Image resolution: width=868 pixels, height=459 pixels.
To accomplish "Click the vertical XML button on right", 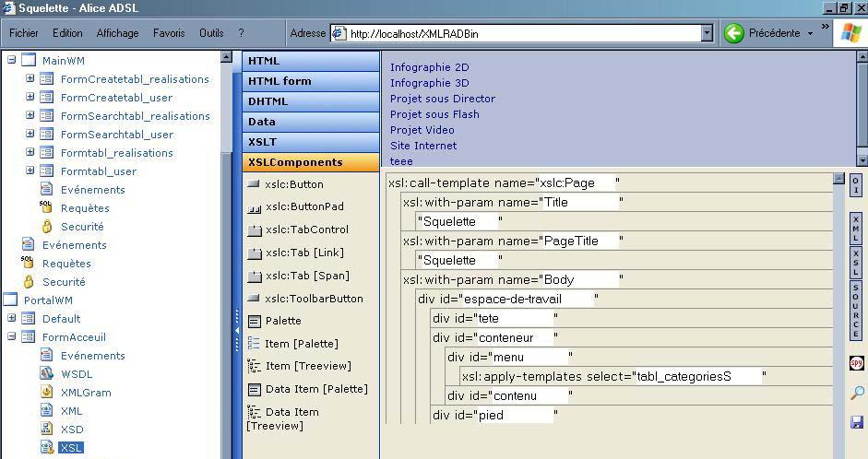I will tap(856, 228).
